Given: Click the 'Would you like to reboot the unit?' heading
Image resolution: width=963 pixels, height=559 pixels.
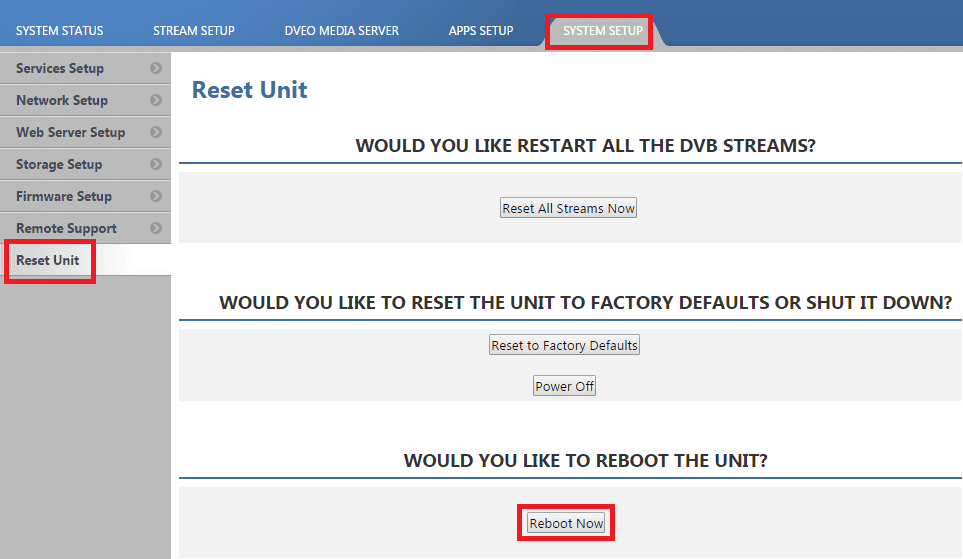Looking at the screenshot, I should [x=585, y=461].
